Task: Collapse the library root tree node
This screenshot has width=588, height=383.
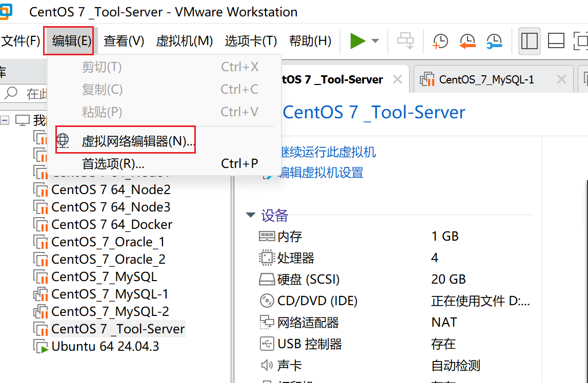Action: pyautogui.click(x=5, y=120)
